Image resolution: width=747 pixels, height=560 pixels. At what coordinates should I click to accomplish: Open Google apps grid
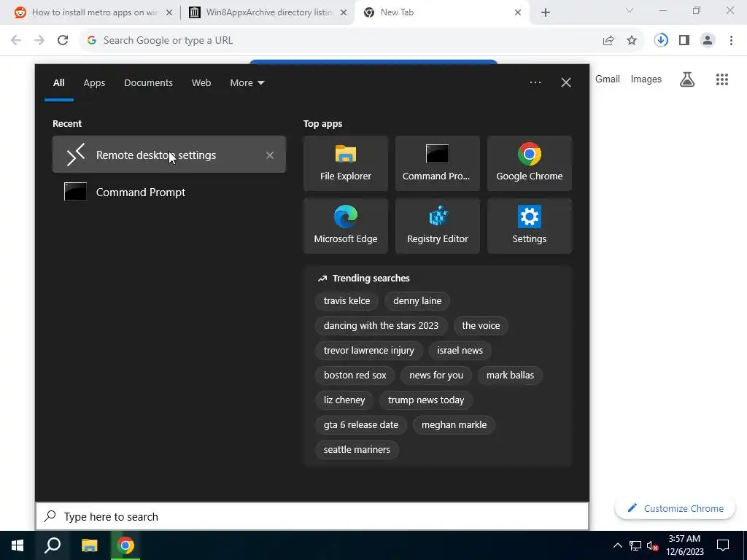[x=721, y=79]
